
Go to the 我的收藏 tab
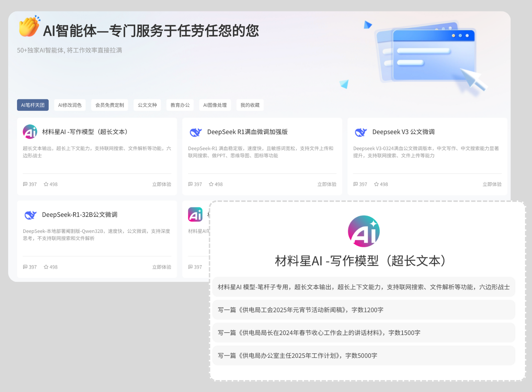[x=250, y=105]
